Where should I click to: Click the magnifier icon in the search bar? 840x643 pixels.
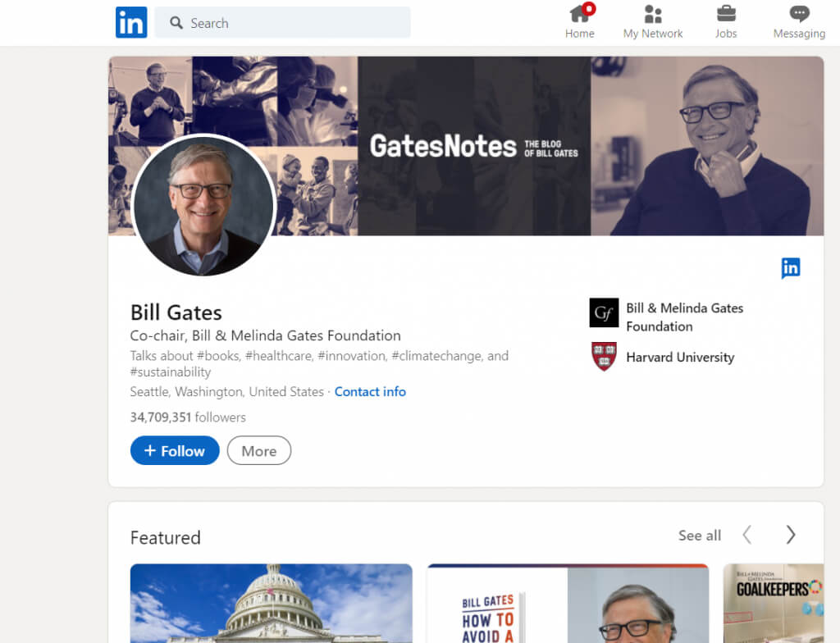click(176, 22)
